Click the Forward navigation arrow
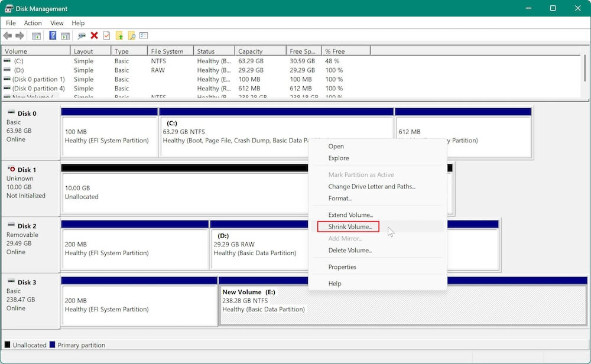591x364 pixels. [18, 35]
